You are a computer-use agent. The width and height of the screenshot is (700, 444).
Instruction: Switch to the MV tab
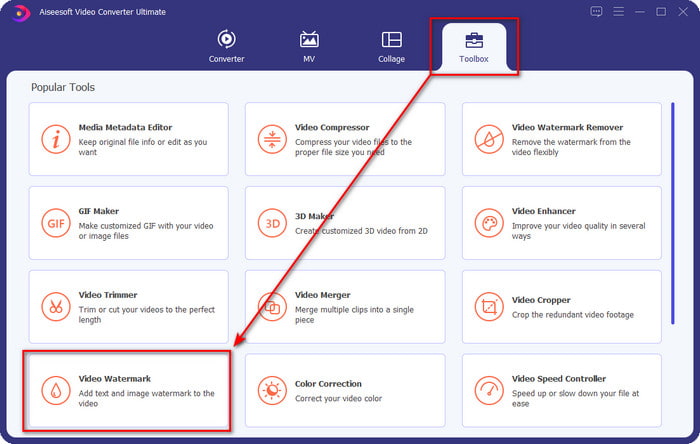click(309, 46)
